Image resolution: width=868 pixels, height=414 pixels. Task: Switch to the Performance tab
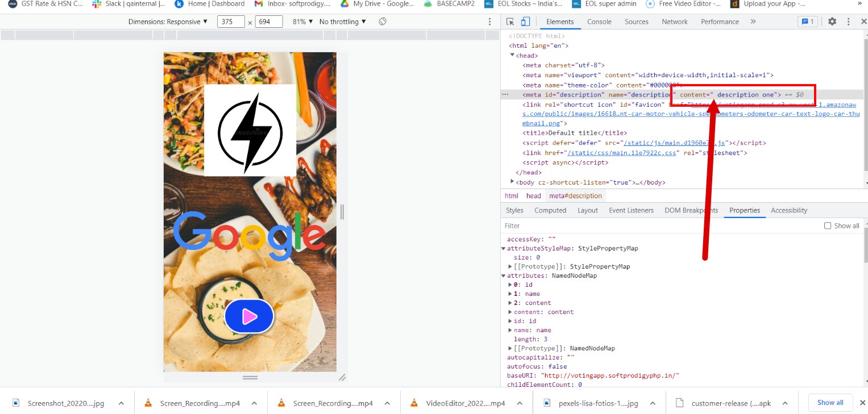pos(720,22)
